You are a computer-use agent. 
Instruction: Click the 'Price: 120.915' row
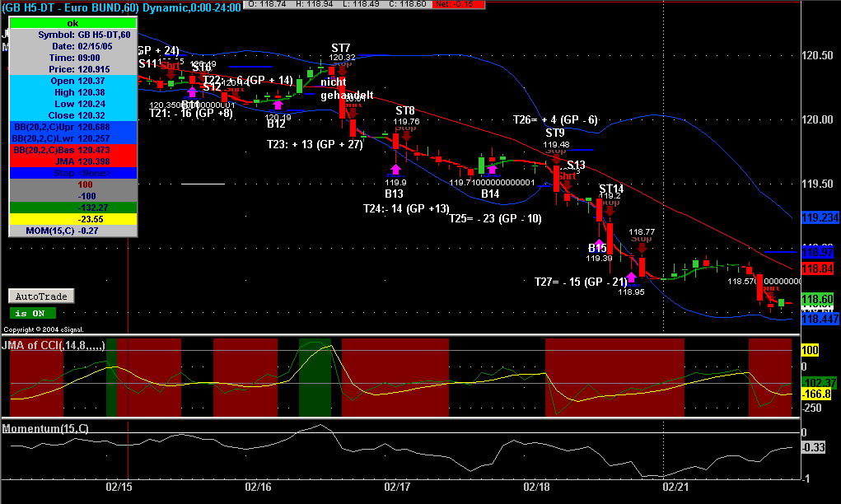[73, 69]
